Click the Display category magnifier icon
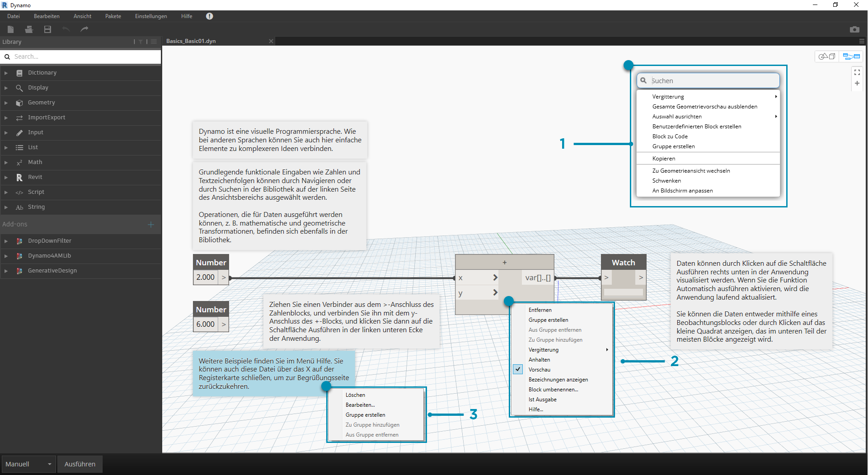 (19, 88)
